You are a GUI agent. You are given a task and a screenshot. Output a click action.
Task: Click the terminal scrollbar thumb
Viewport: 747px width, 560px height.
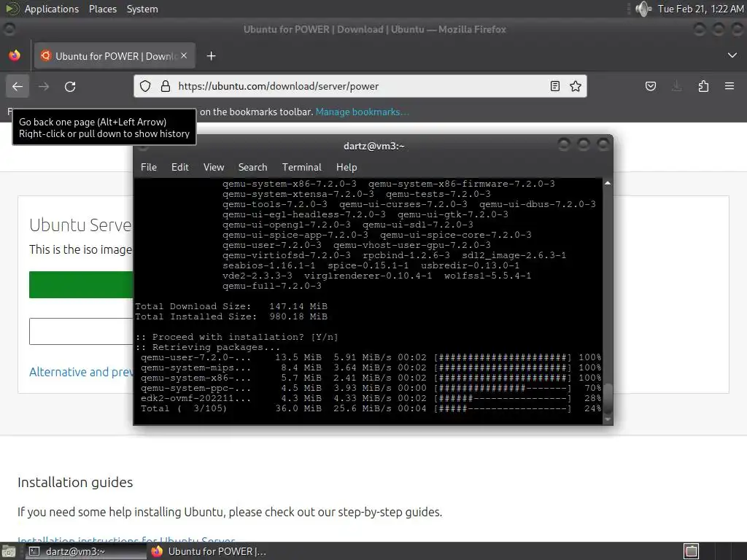(x=608, y=399)
